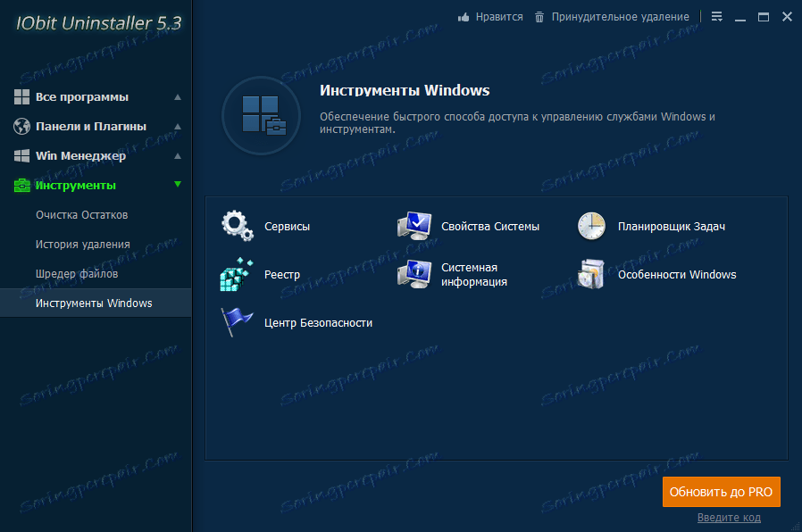Click the Свойства Системы label

[490, 227]
